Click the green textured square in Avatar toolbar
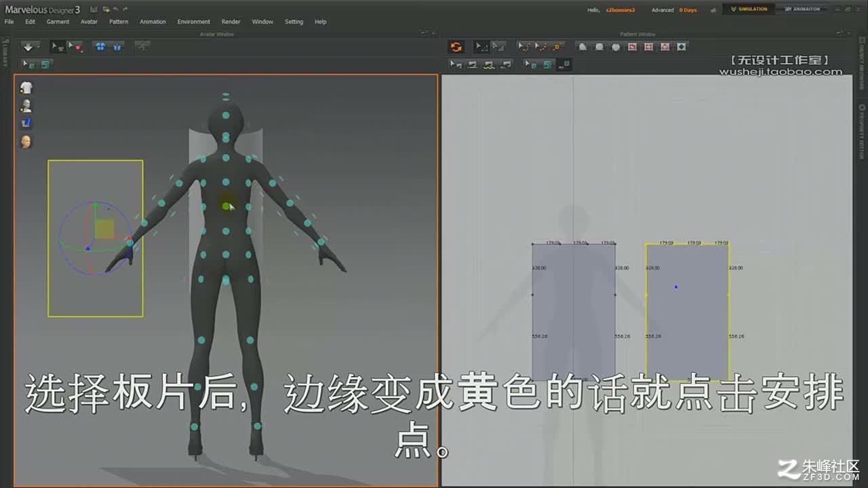This screenshot has width=868, height=488. 45,64
